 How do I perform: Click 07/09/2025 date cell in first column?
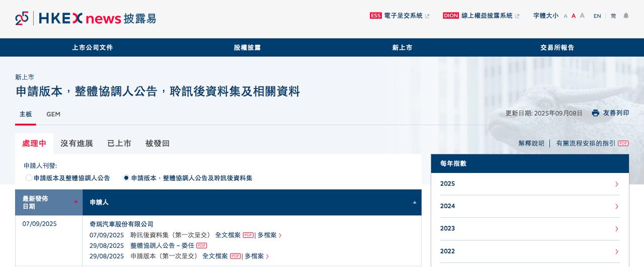click(40, 224)
